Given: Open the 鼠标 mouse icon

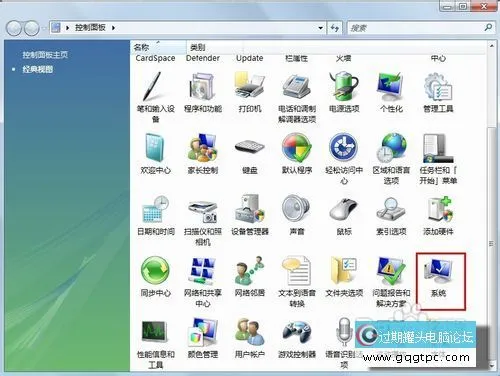Looking at the screenshot, I should (x=344, y=210).
